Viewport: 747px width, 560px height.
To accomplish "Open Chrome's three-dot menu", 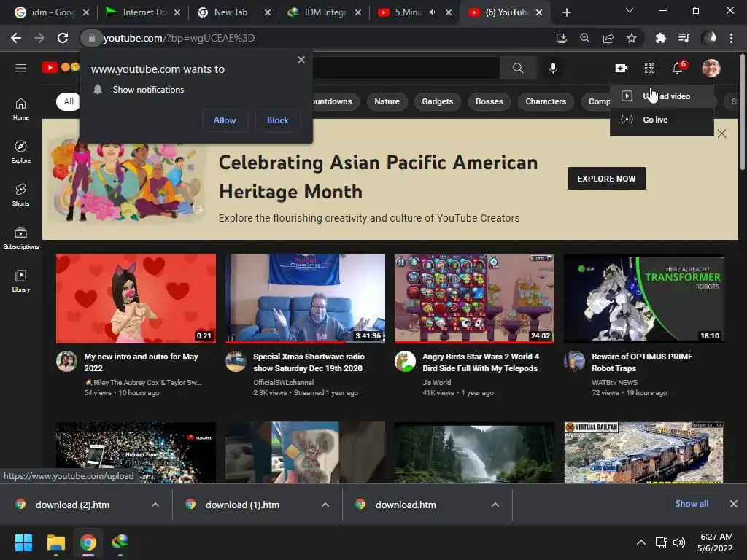I will pos(731,38).
